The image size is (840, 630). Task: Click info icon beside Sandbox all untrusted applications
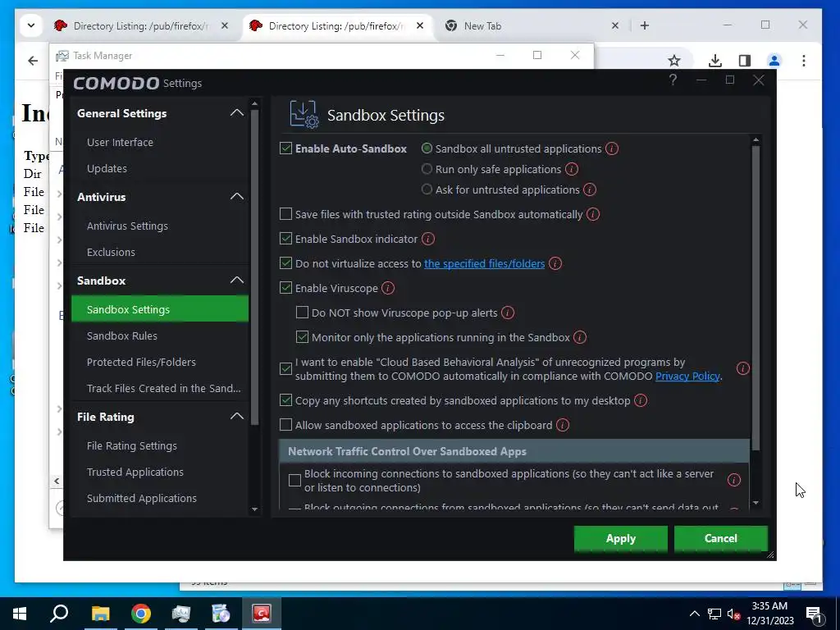pyautogui.click(x=612, y=149)
